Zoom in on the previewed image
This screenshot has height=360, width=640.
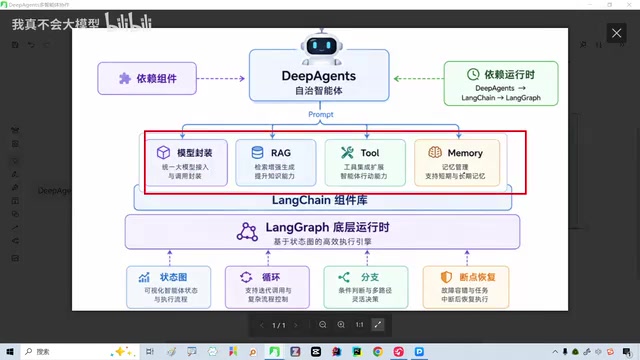pos(341,325)
